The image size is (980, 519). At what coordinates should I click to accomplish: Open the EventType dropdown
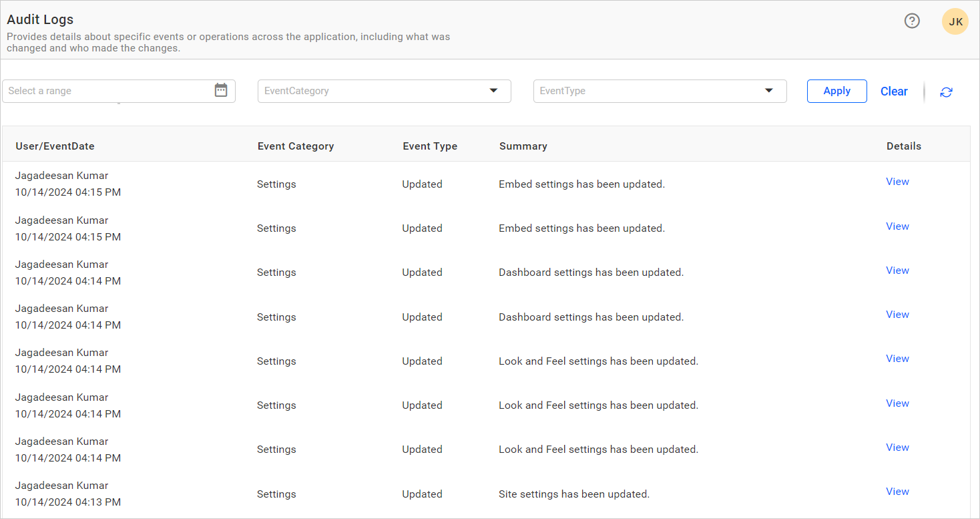pyautogui.click(x=660, y=91)
